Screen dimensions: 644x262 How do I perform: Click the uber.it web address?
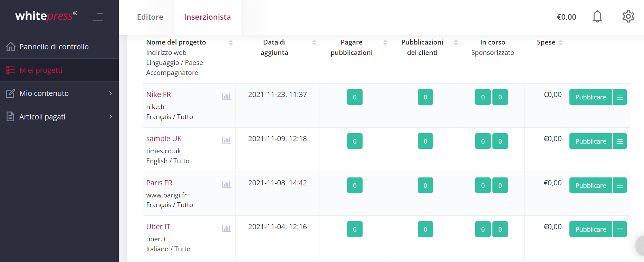[x=156, y=239]
